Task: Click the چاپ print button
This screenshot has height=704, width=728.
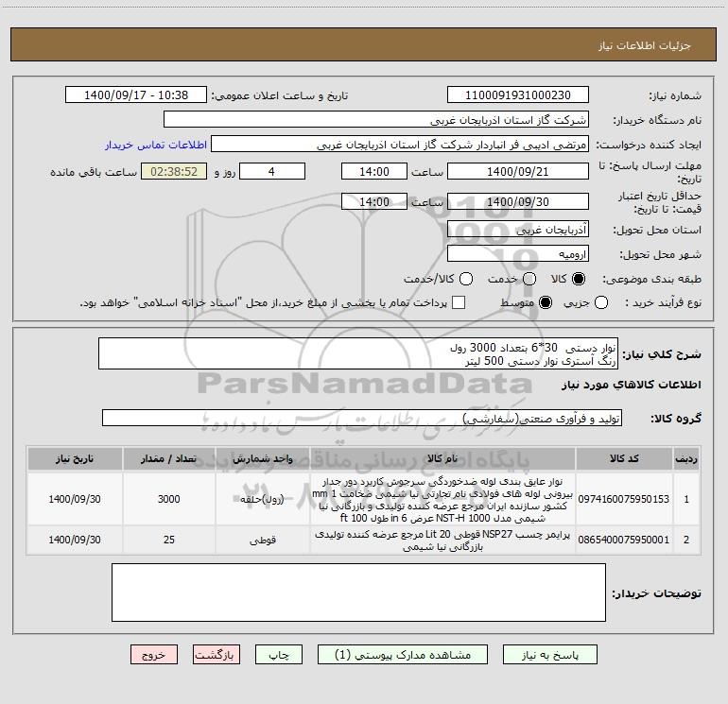Action: [x=279, y=655]
